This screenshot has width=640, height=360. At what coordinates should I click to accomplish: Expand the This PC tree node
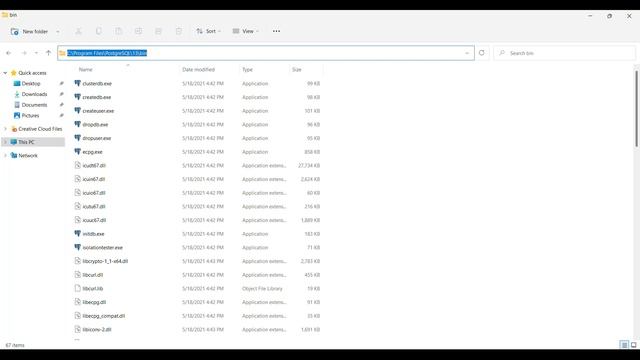[x=5, y=142]
